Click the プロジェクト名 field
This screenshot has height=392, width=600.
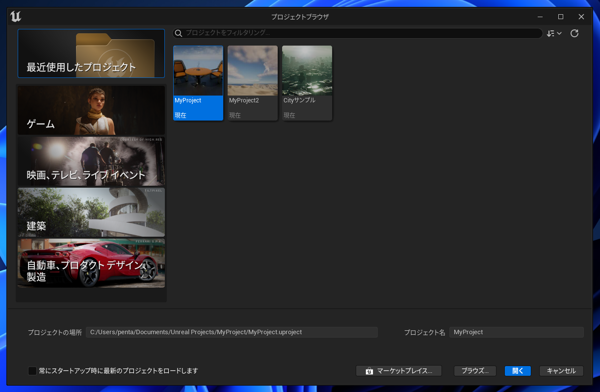click(x=517, y=332)
